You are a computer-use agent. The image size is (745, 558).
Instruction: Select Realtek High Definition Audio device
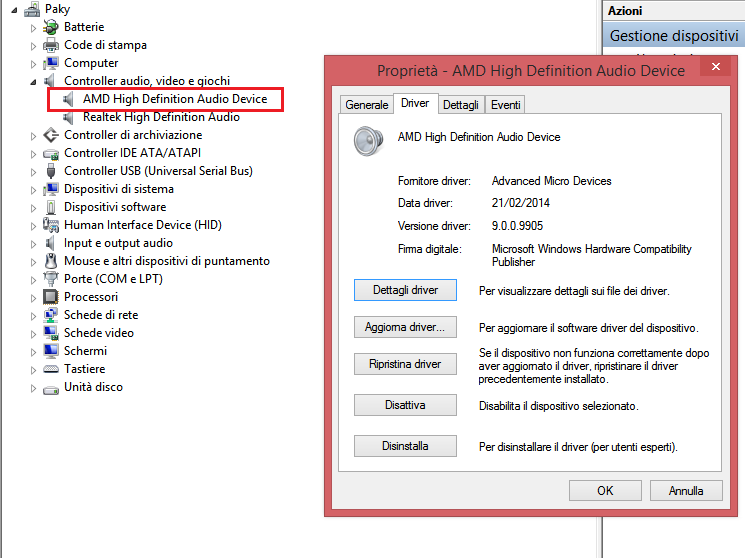pos(161,117)
